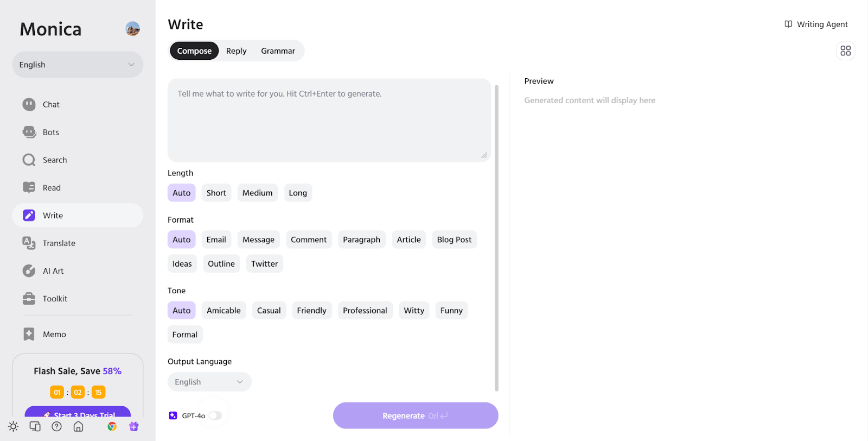Switch to the Grammar tab

tap(277, 51)
